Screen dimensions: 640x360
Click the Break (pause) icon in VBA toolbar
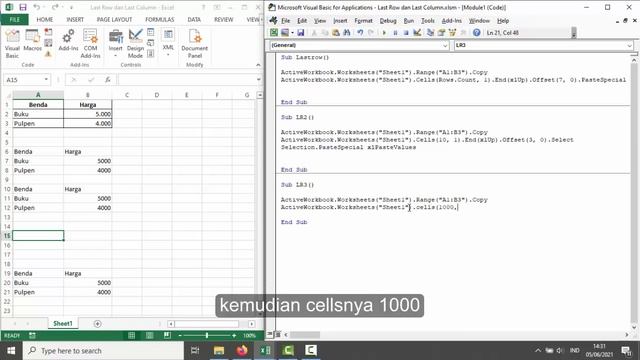395,33
